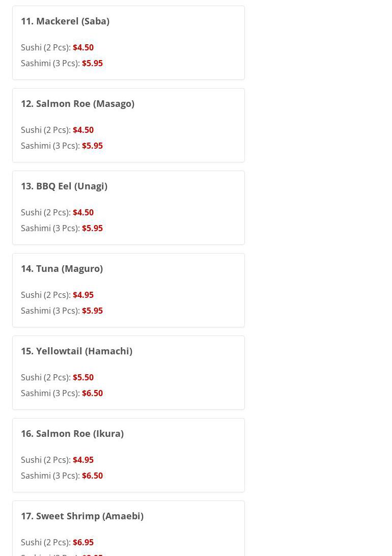Pick Masago Sashimi (3 Pcs) $5.95
This screenshot has height=556, width=392.
pyautogui.click(x=62, y=146)
